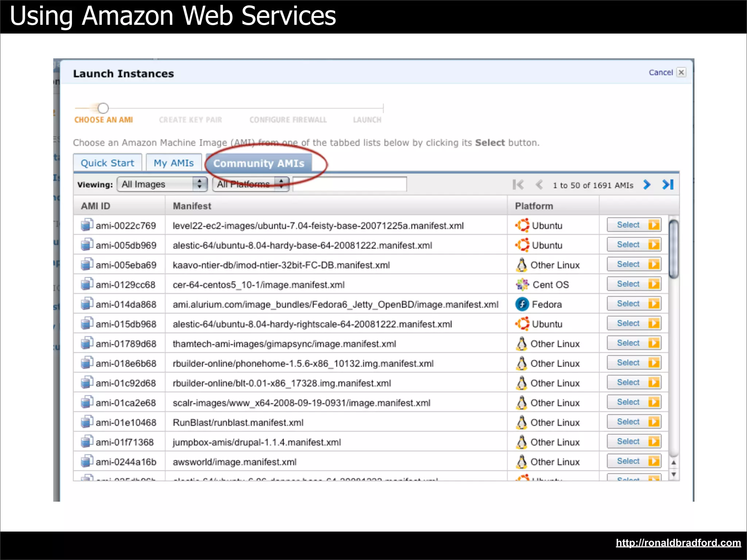The image size is (747, 560).
Task: Open the All Images viewing dropdown
Action: coord(162,184)
